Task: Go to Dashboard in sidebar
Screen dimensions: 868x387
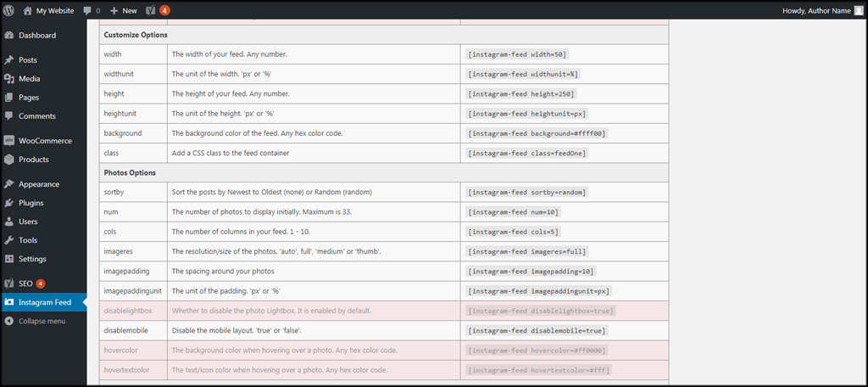Action: click(x=37, y=36)
